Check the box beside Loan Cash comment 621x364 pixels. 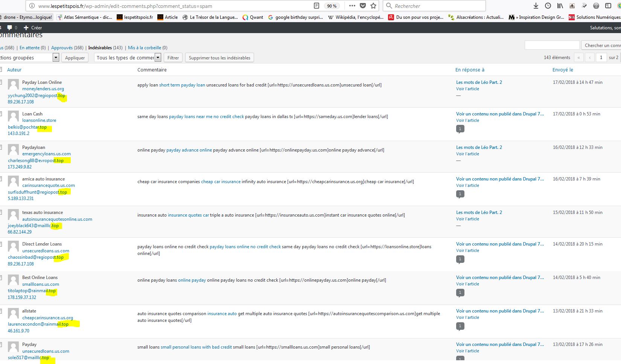coord(1,114)
